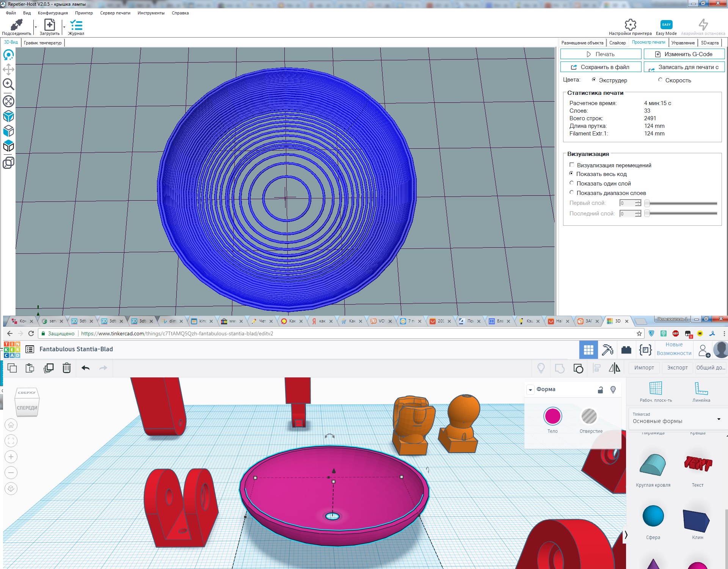This screenshot has height=569, width=728.
Task: Click the СПЕРЕДИ view cube face
Action: pos(27,408)
